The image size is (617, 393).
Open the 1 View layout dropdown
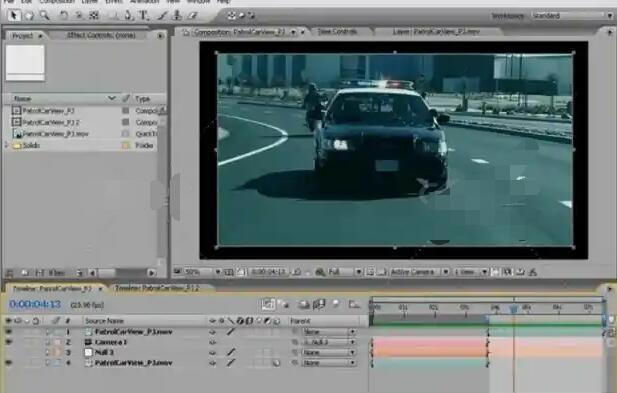pyautogui.click(x=471, y=272)
